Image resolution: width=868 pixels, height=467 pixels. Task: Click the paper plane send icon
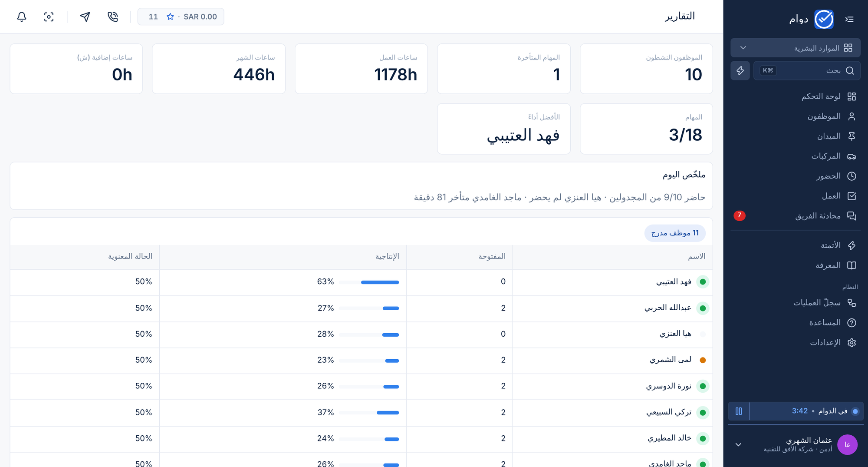click(85, 17)
